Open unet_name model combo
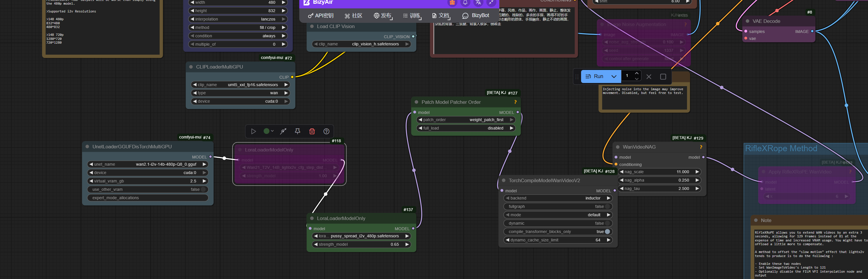868x279 pixels. click(x=148, y=164)
